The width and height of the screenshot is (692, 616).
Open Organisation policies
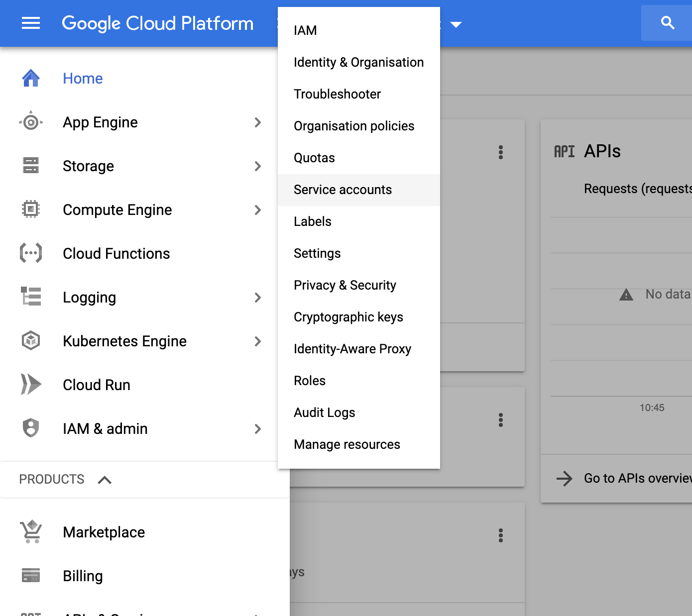click(x=359, y=126)
